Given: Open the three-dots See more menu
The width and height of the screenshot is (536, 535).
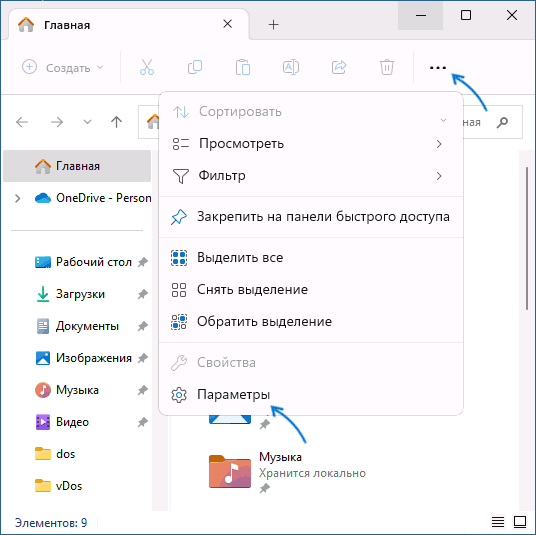Looking at the screenshot, I should point(438,68).
